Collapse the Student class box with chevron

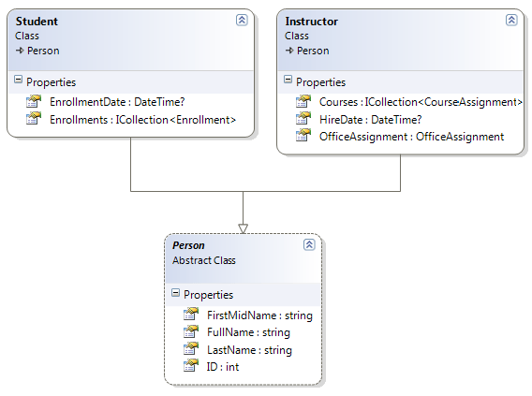(242, 20)
